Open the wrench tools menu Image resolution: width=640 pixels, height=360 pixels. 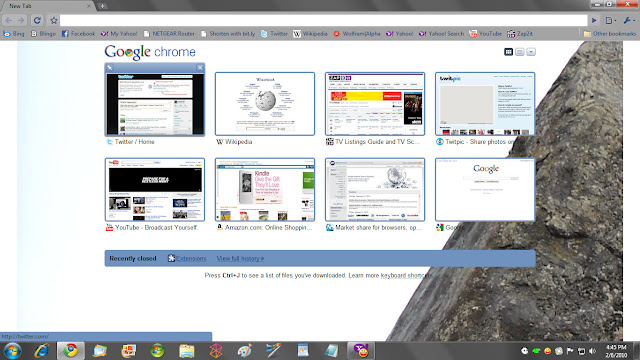coord(629,20)
